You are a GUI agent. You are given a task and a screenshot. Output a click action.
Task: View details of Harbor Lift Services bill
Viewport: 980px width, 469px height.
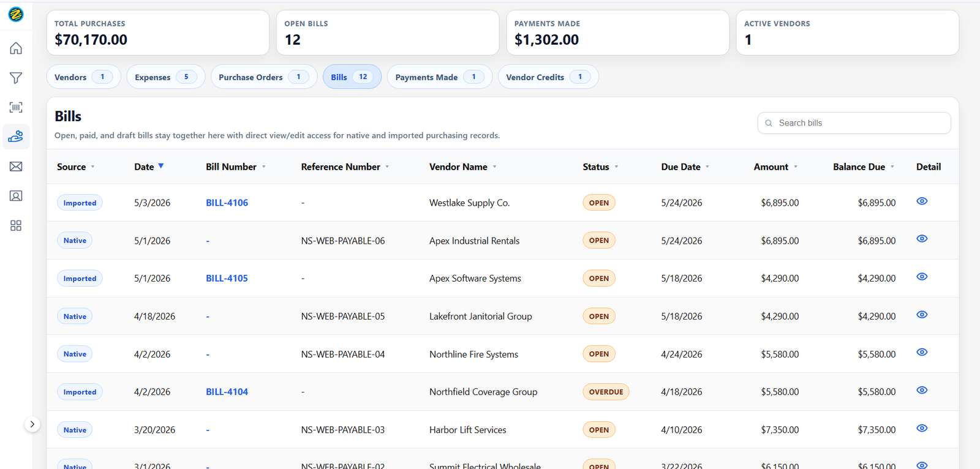pos(922,429)
